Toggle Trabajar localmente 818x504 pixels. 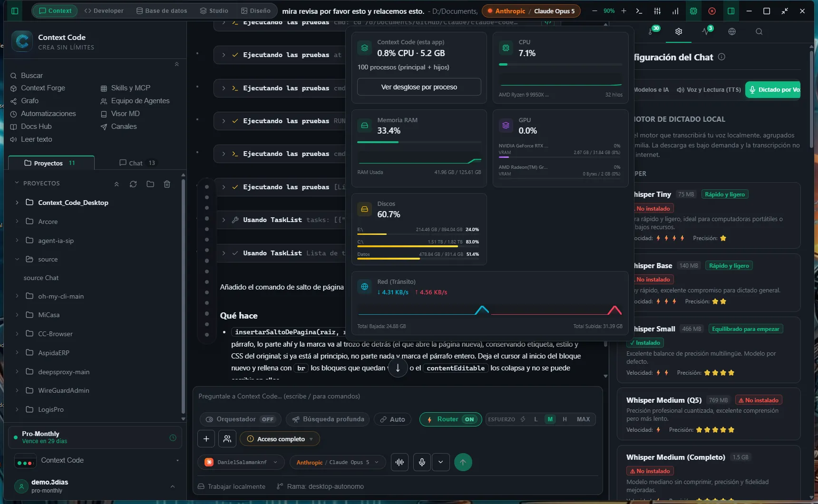[x=232, y=486]
